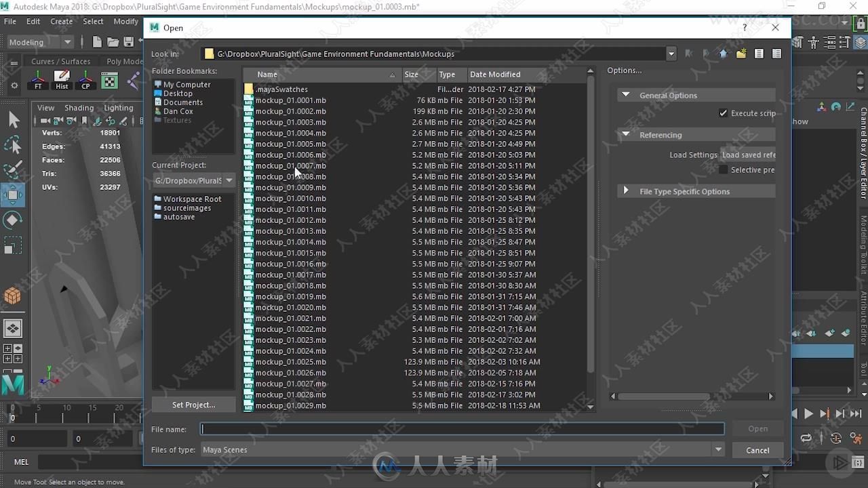Click the Cancel button
This screenshot has width=868, height=488.
757,450
